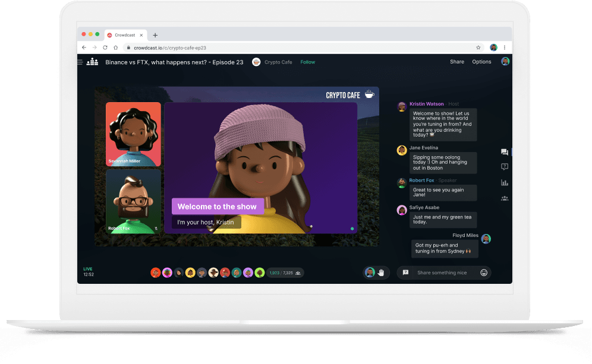Click the 'Welcome to show!' host message

[443, 125]
